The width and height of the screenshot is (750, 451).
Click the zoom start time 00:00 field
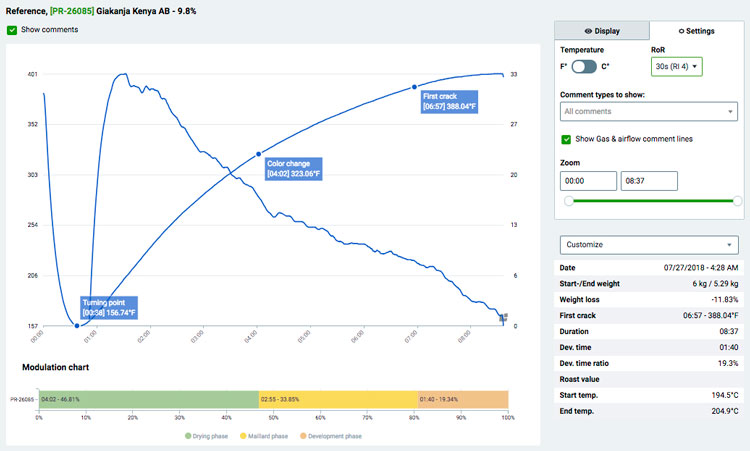[x=588, y=181]
